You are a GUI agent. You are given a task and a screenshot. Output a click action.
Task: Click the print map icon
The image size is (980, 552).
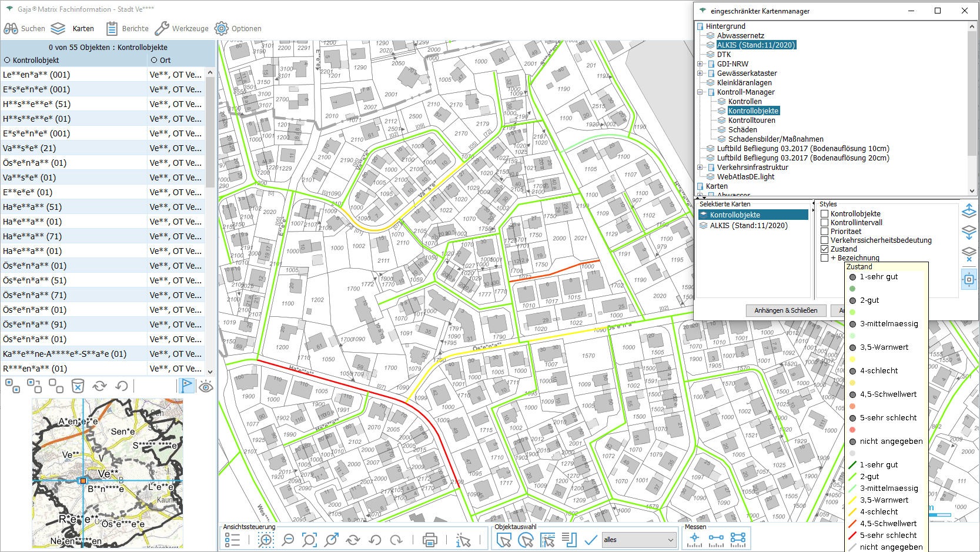[x=430, y=540]
